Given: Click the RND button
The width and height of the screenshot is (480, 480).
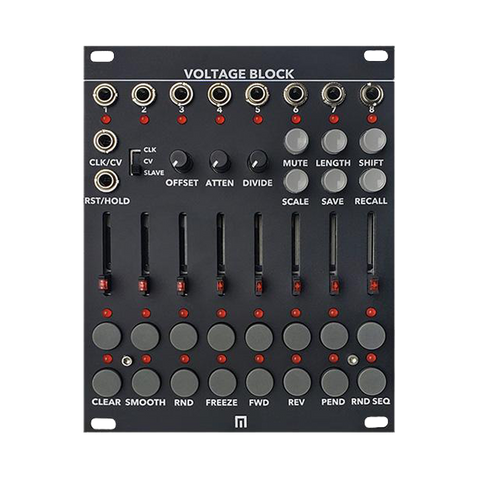Looking at the screenshot, I should point(184,383).
